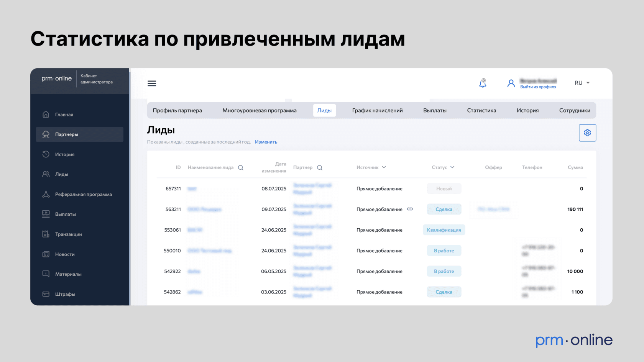Select Штрафы in the sidebar
The image size is (644, 362).
[x=65, y=294]
